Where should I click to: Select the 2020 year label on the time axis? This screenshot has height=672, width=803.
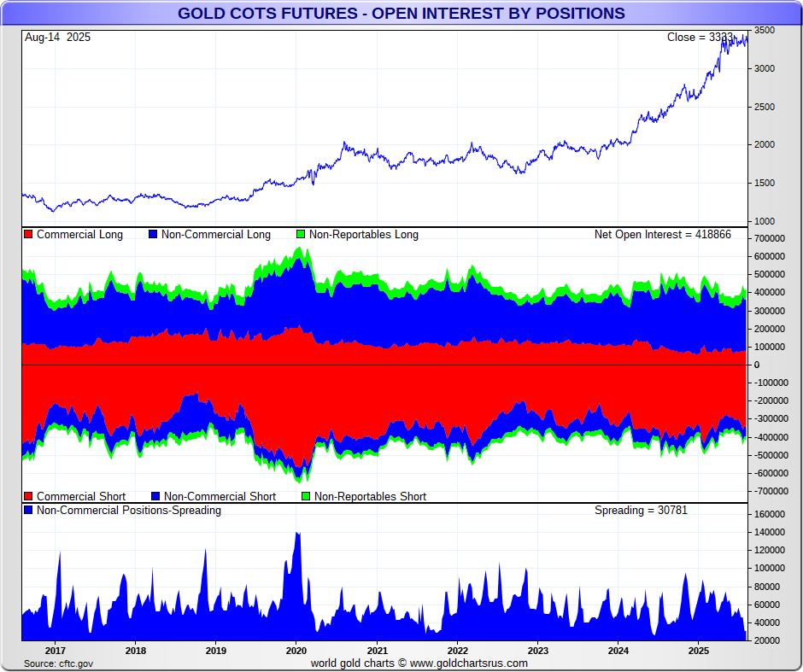point(296,651)
